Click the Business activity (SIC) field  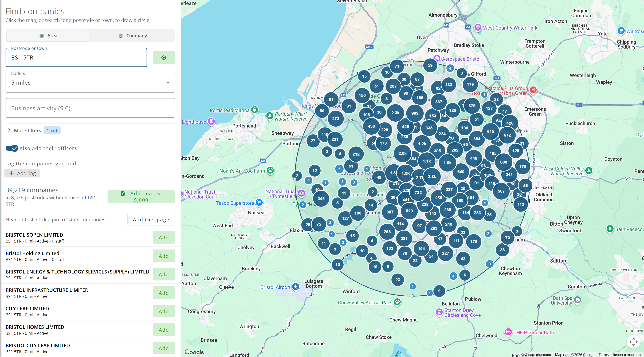[90, 108]
